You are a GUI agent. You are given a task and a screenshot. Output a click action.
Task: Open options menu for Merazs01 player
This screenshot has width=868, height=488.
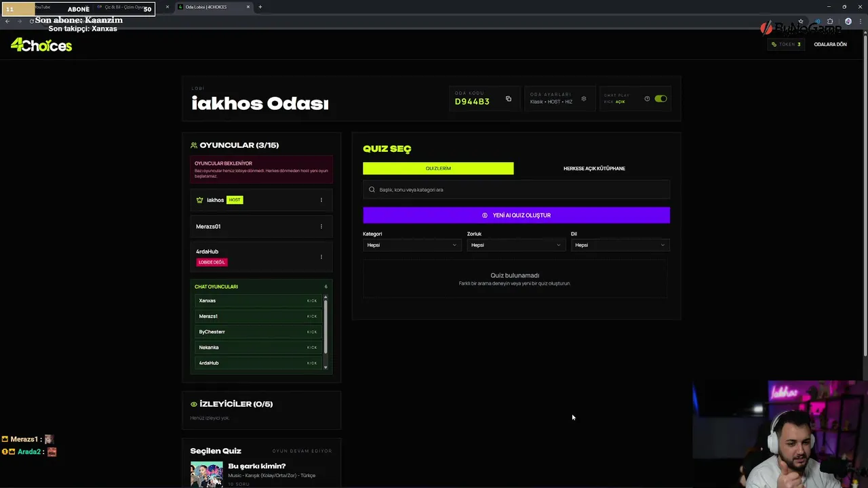pos(321,226)
